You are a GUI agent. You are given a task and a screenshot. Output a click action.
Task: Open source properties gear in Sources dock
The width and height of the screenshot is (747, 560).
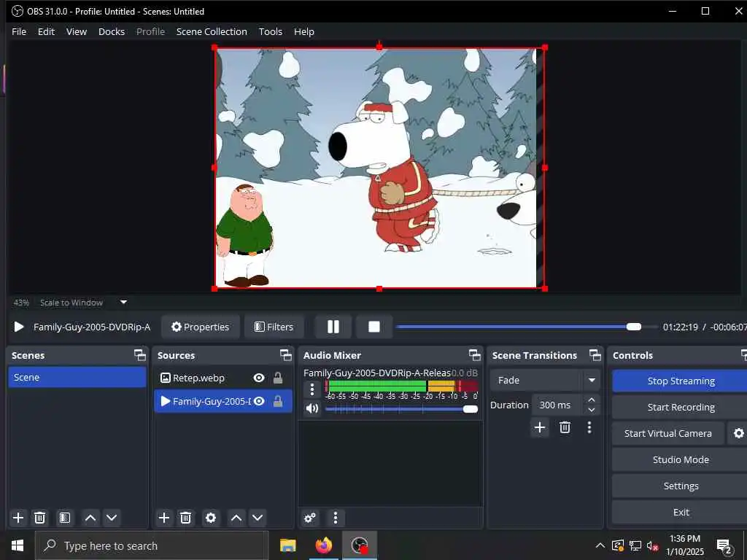[211, 518]
